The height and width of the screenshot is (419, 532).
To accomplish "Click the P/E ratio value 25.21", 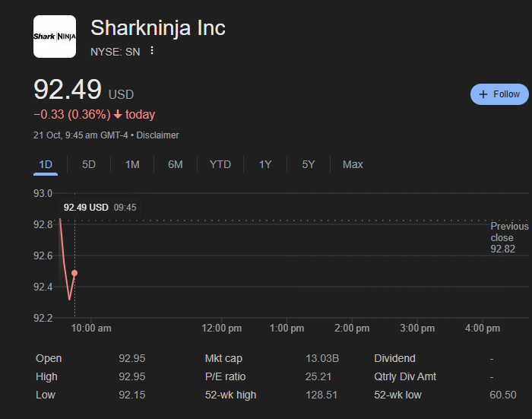I will (x=320, y=376).
